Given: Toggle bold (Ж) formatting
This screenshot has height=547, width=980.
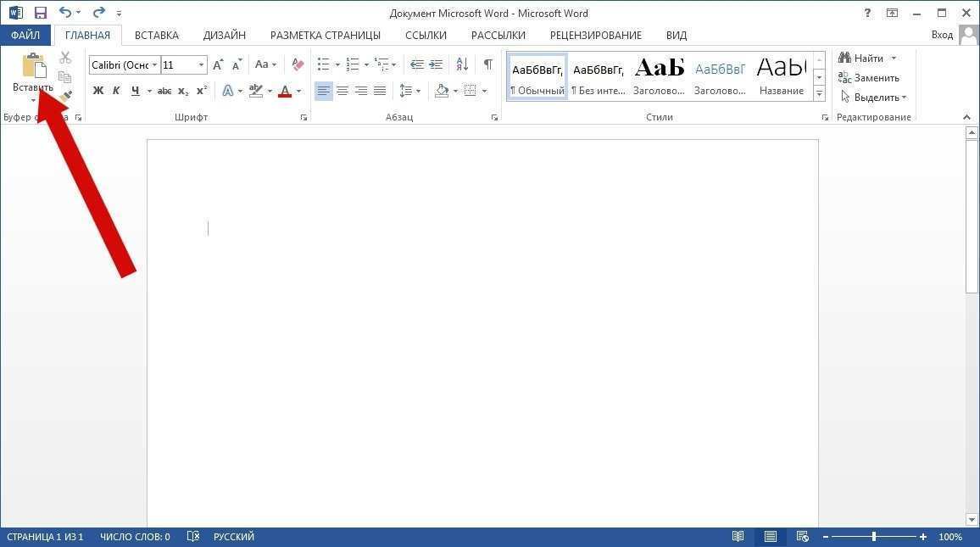Looking at the screenshot, I should [x=98, y=91].
